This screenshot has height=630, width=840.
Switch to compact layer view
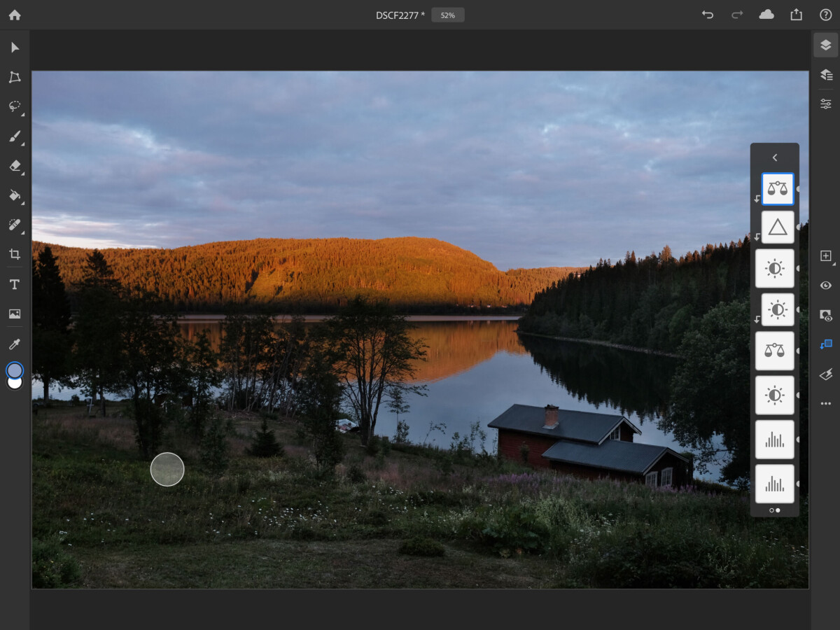coord(826,45)
